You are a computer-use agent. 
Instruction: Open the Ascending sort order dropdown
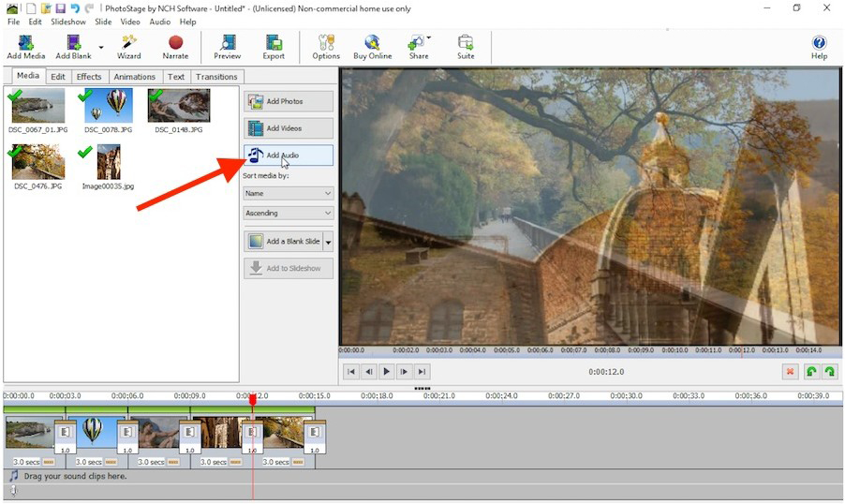289,213
